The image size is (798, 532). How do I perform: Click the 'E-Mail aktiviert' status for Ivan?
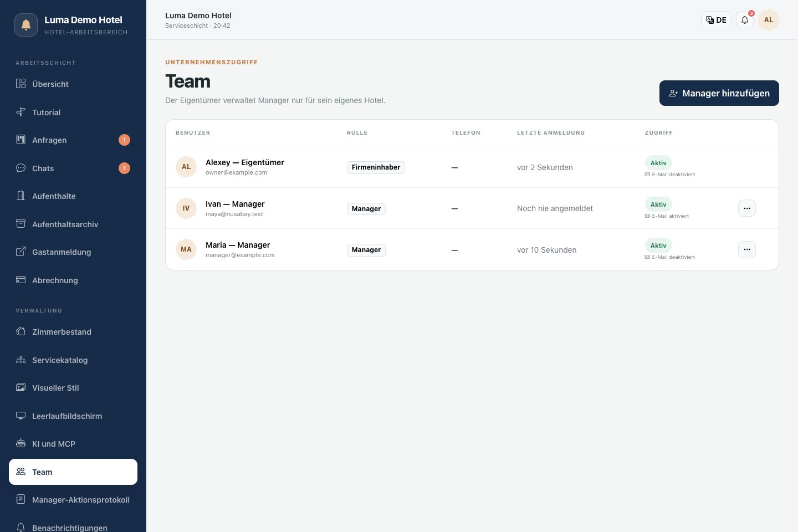[667, 216]
